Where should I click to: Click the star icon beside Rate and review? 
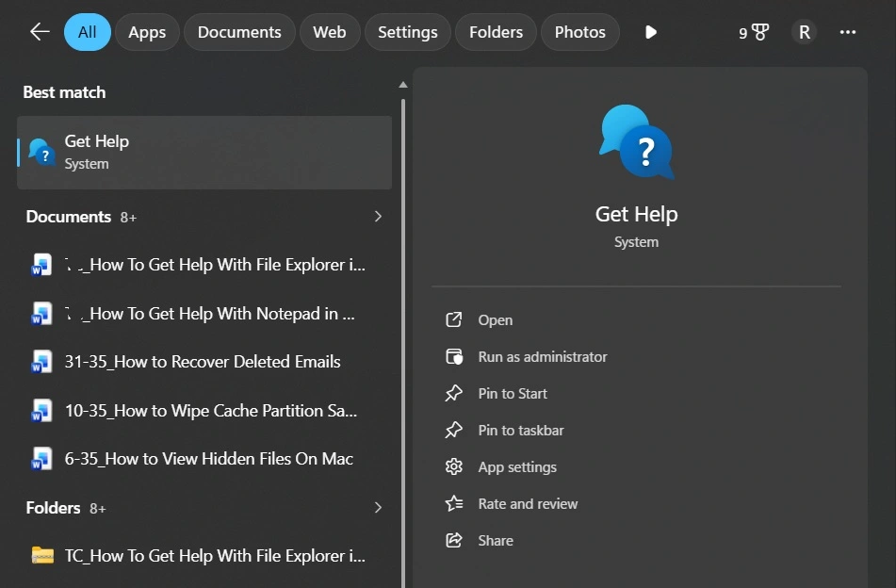(454, 503)
